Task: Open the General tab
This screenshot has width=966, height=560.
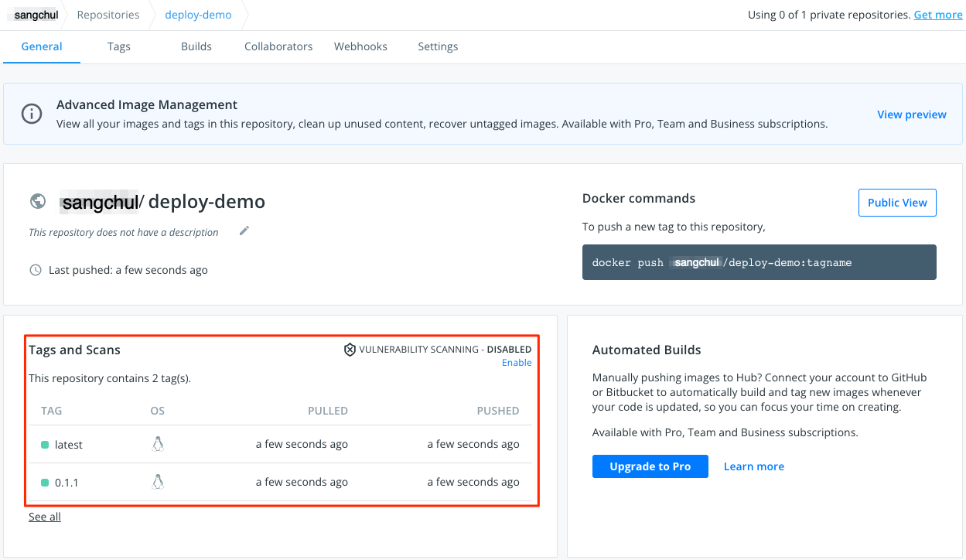Action: [42, 46]
